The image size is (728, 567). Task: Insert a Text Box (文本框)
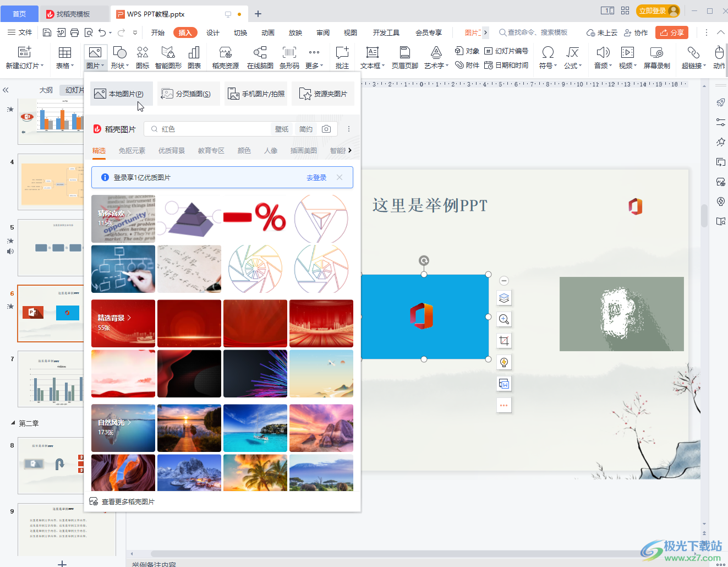pos(373,57)
